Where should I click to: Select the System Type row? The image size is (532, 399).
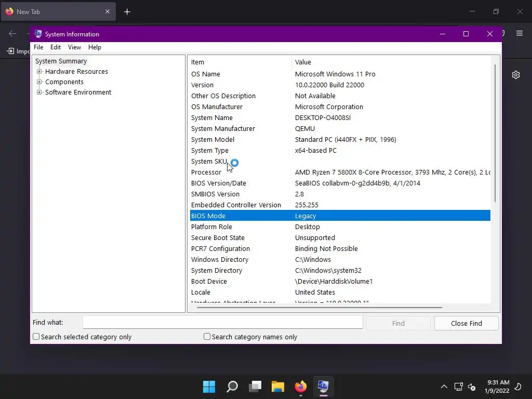click(340, 150)
